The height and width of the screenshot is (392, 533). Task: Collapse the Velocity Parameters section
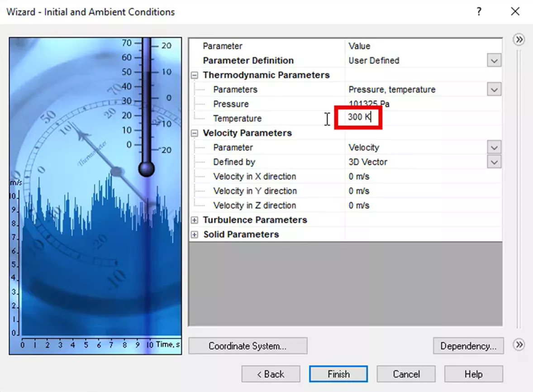pos(195,133)
